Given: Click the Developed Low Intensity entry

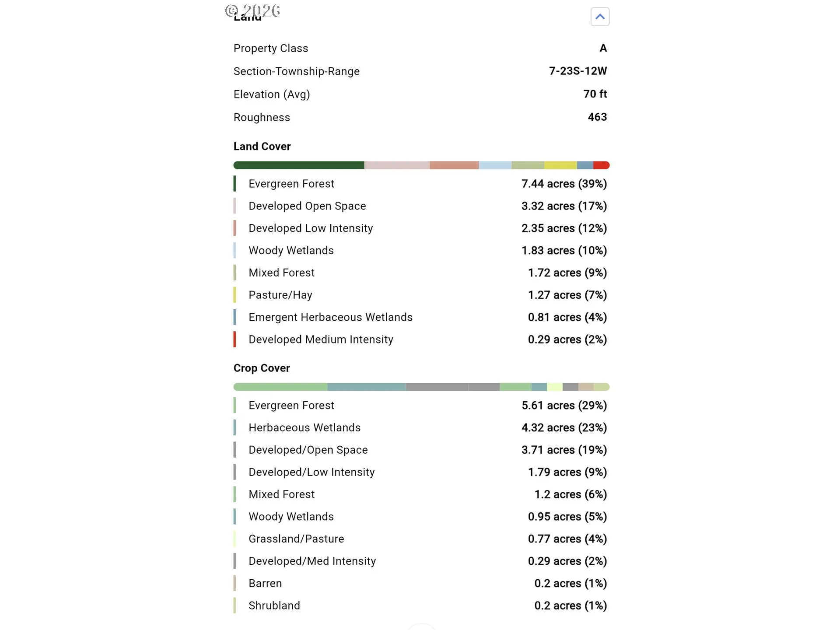Looking at the screenshot, I should 420,228.
